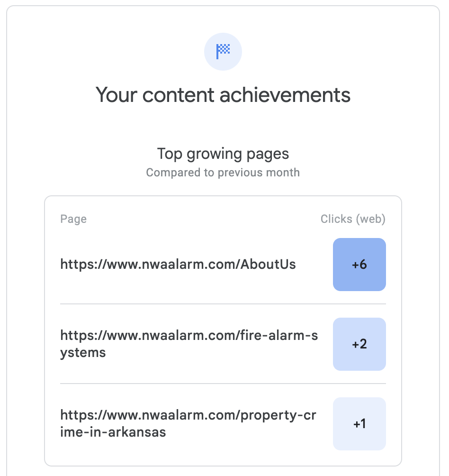The width and height of the screenshot is (449, 476).
Task: Select the "Top growing pages" title
Action: coord(223,154)
